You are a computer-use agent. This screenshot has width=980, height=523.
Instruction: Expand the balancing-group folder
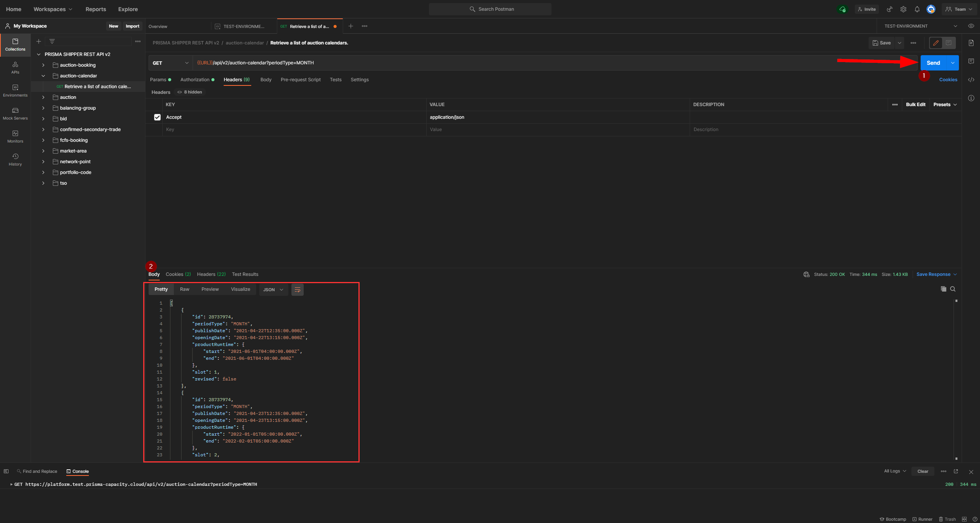[43, 108]
